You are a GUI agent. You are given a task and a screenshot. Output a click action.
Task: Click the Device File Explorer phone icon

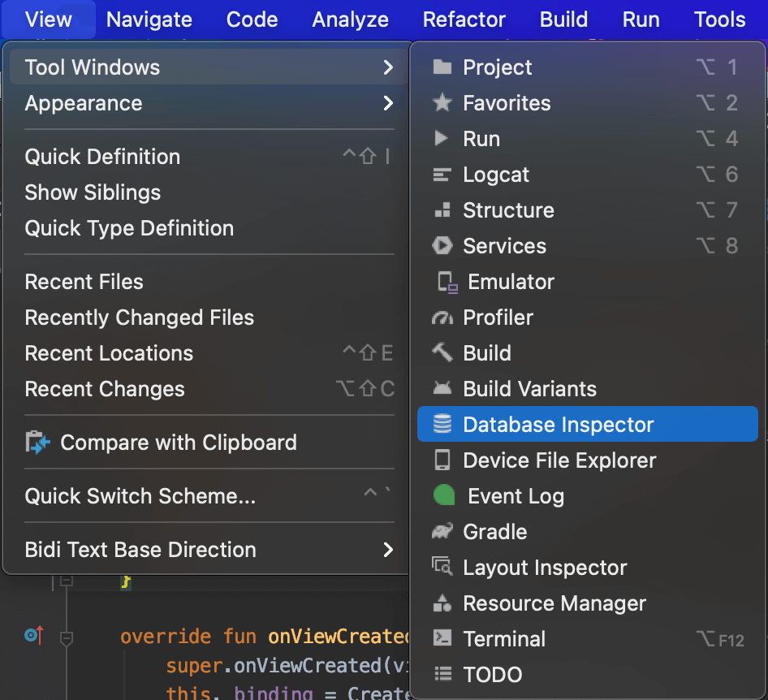point(442,460)
